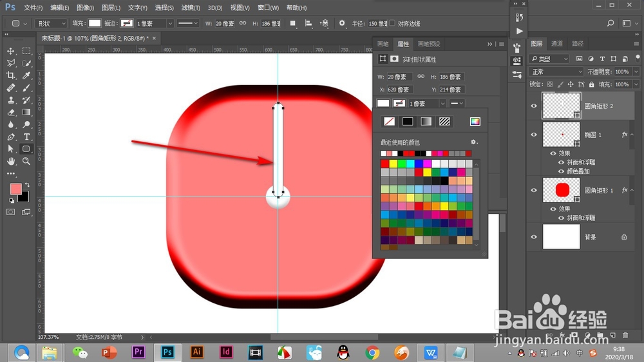Viewport: 644px width, 362px height.
Task: Select the Pen tool
Action: (11, 137)
